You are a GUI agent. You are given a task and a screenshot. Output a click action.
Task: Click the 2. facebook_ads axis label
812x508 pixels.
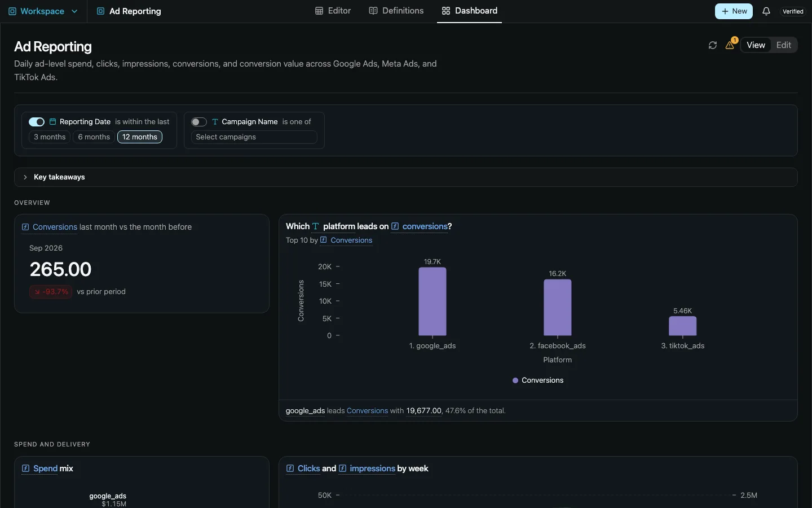click(558, 346)
